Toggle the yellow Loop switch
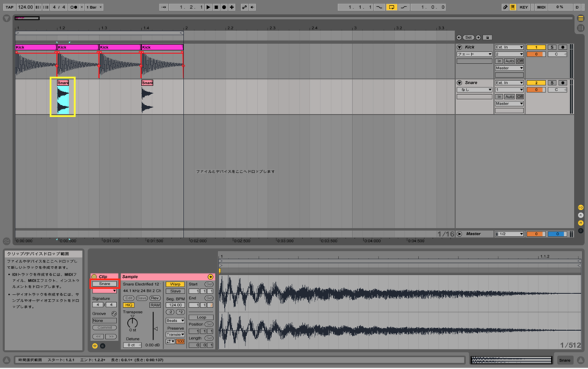The image size is (588, 369). (x=391, y=7)
